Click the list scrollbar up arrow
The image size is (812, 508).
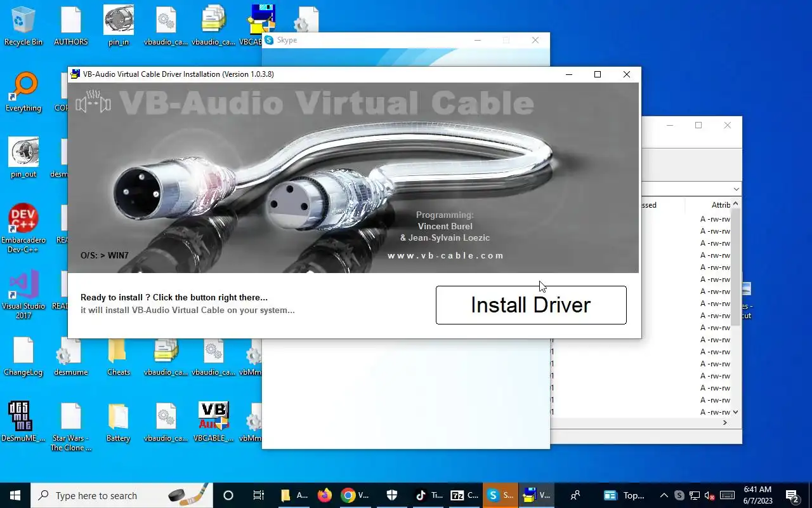(736, 204)
